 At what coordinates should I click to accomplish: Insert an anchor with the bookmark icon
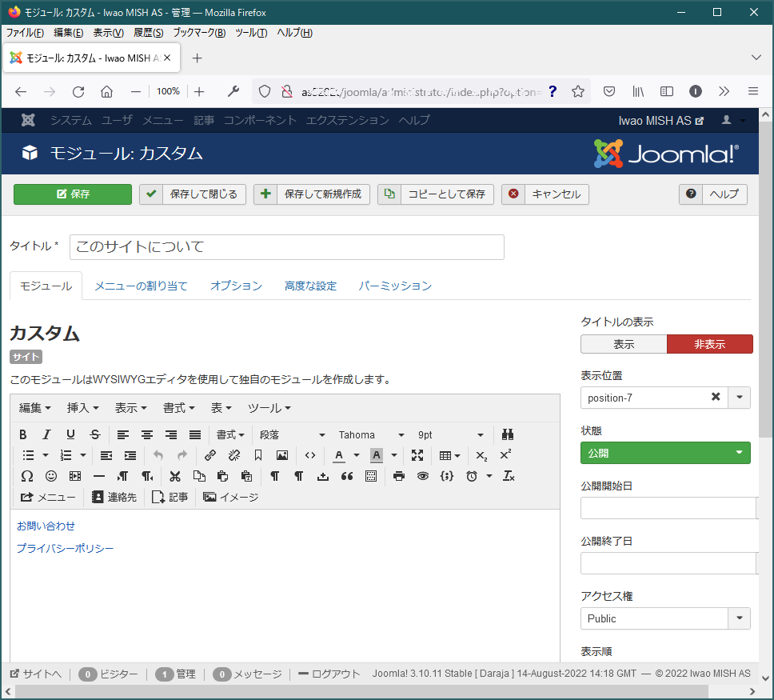pos(258,455)
